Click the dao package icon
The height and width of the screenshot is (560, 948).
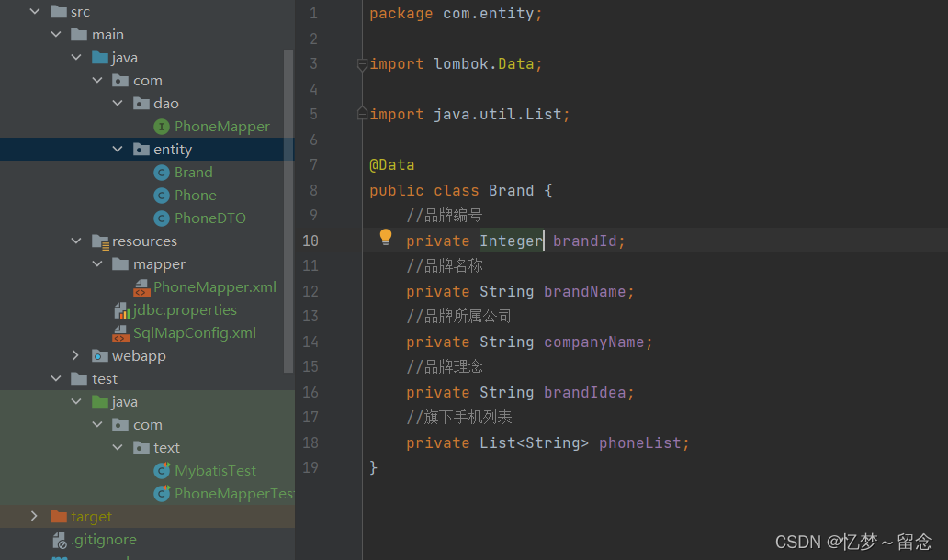coord(141,104)
